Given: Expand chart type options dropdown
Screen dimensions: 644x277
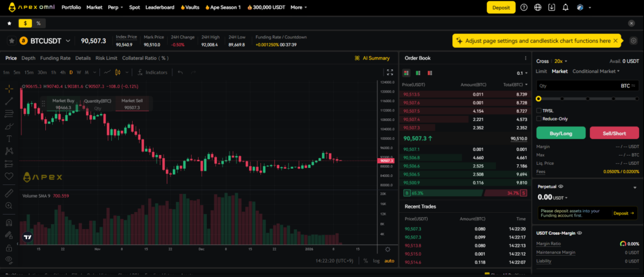Looking at the screenshot, I should click(126, 72).
